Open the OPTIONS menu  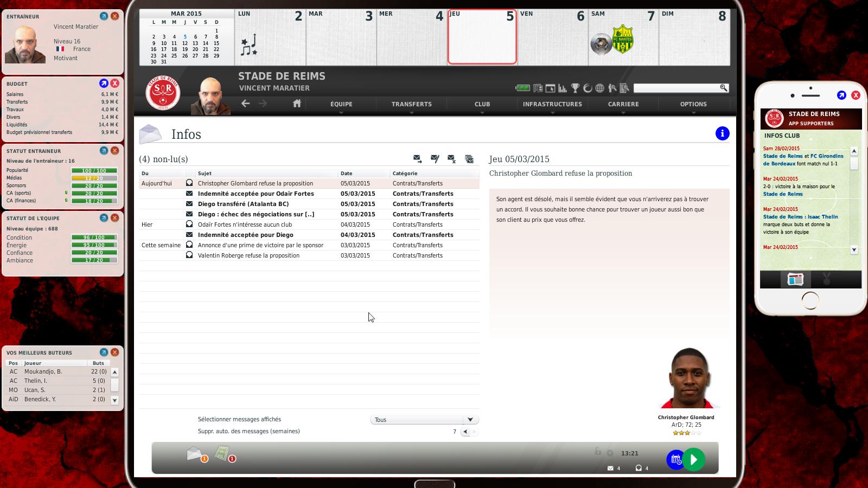[693, 104]
